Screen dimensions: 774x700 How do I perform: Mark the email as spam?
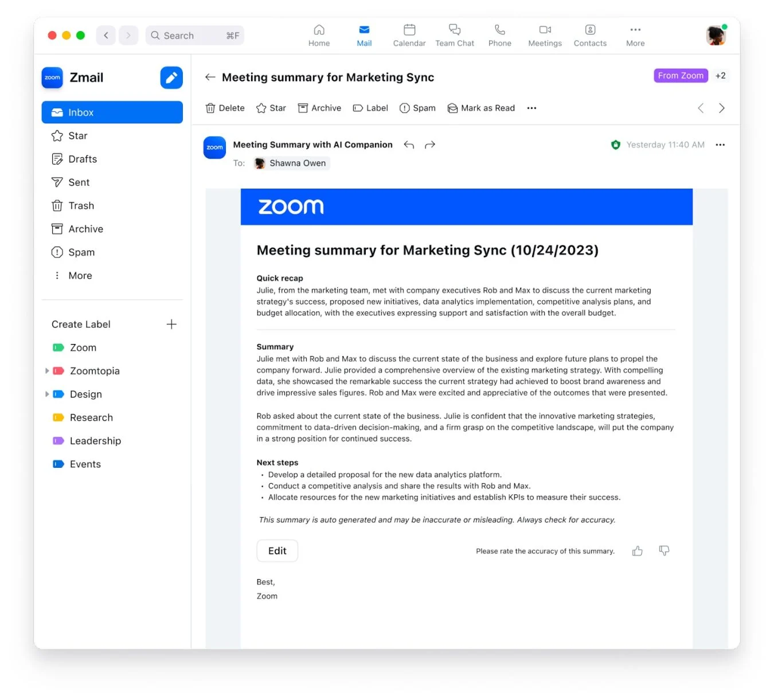[x=417, y=108]
